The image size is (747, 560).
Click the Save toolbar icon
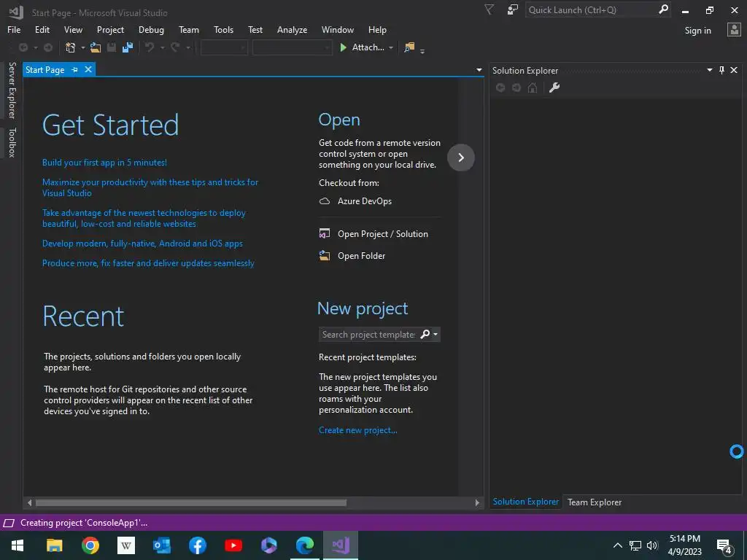(x=112, y=47)
